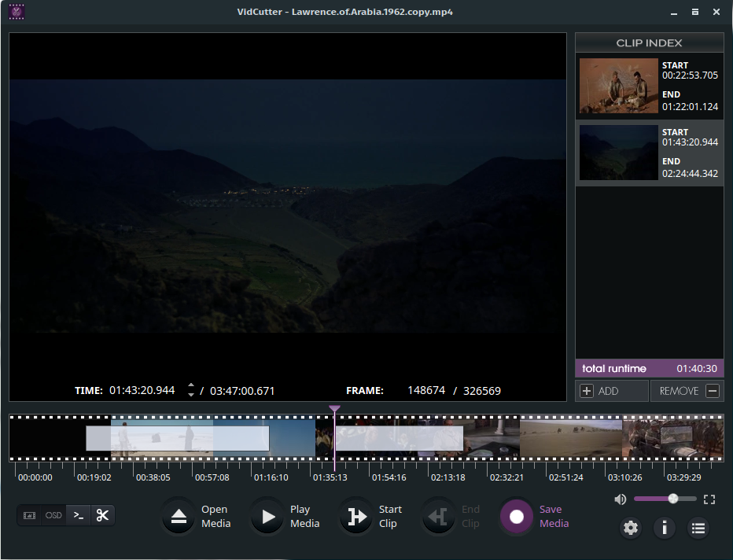Image resolution: width=733 pixels, height=560 pixels.
Task: Click Start Clip to mark clip start
Action: 356,517
